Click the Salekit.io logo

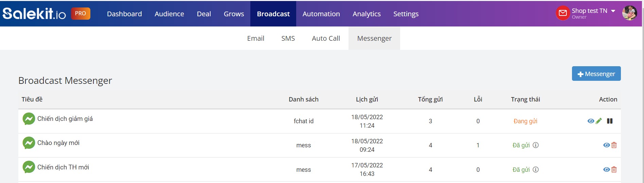34,14
